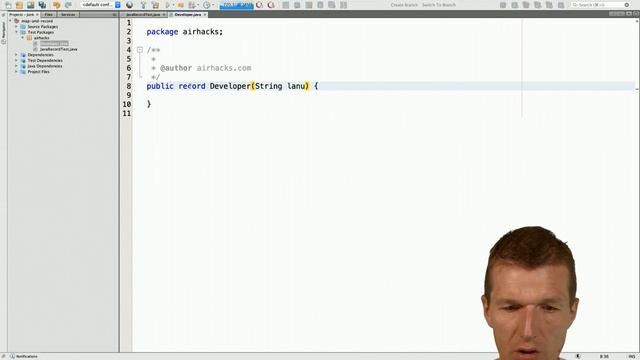Switch to the Services panel tab

[68, 15]
